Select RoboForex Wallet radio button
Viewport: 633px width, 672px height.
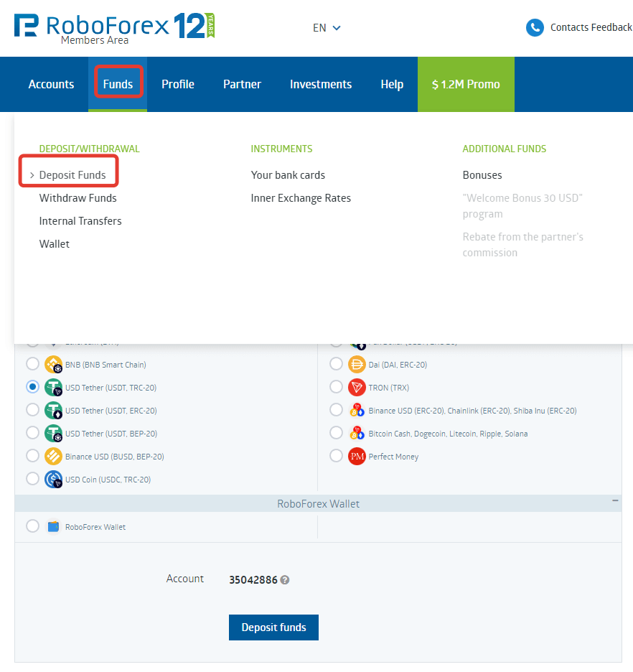32,526
